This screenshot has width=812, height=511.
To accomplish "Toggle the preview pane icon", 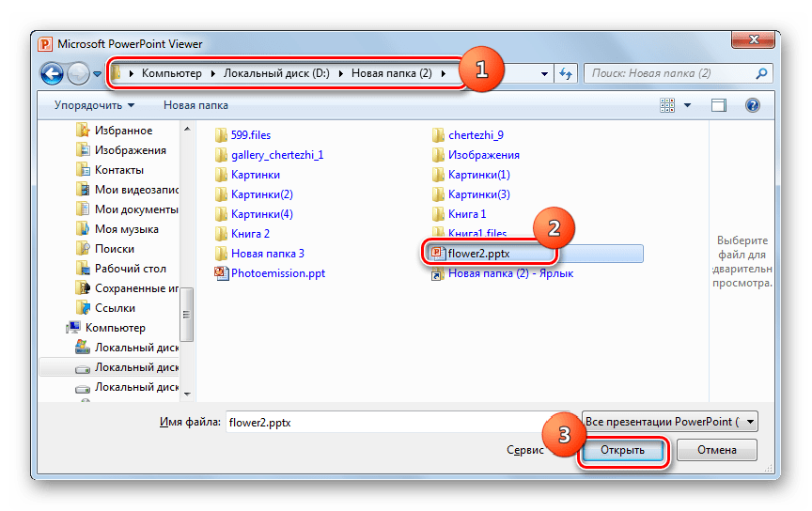I will 718,105.
